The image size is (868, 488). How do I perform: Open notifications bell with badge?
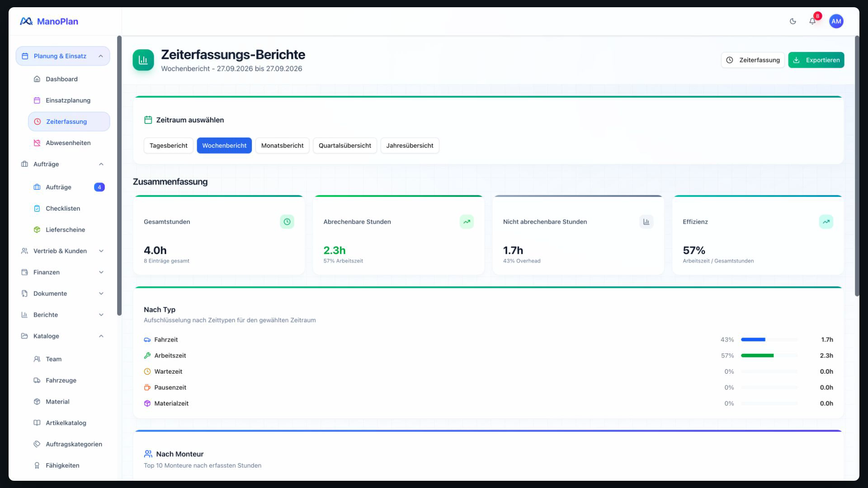tap(813, 21)
